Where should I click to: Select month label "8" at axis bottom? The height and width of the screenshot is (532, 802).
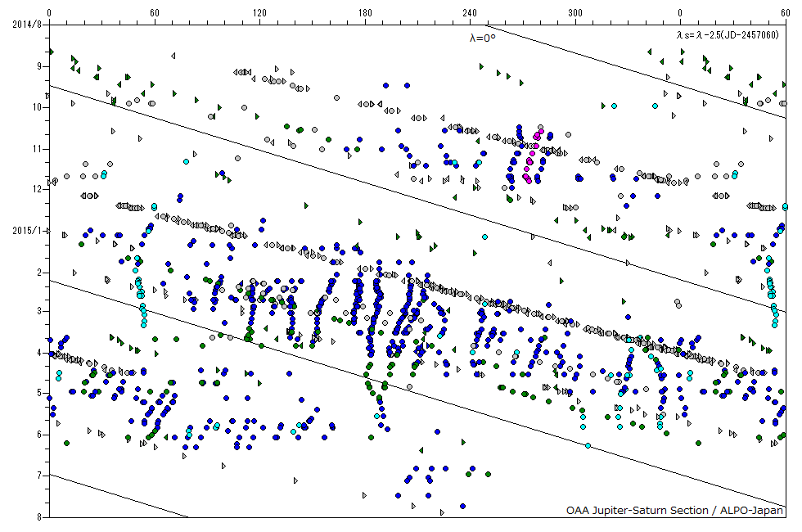[39, 516]
